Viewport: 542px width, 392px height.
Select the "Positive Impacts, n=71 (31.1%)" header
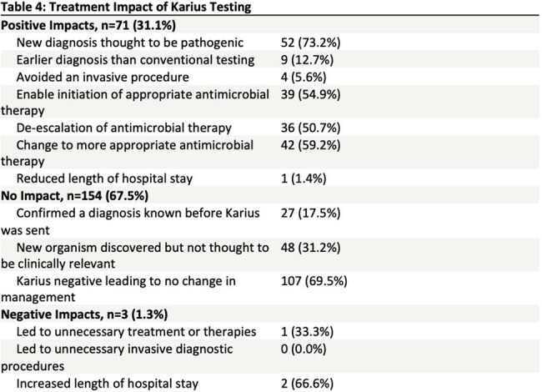point(88,25)
